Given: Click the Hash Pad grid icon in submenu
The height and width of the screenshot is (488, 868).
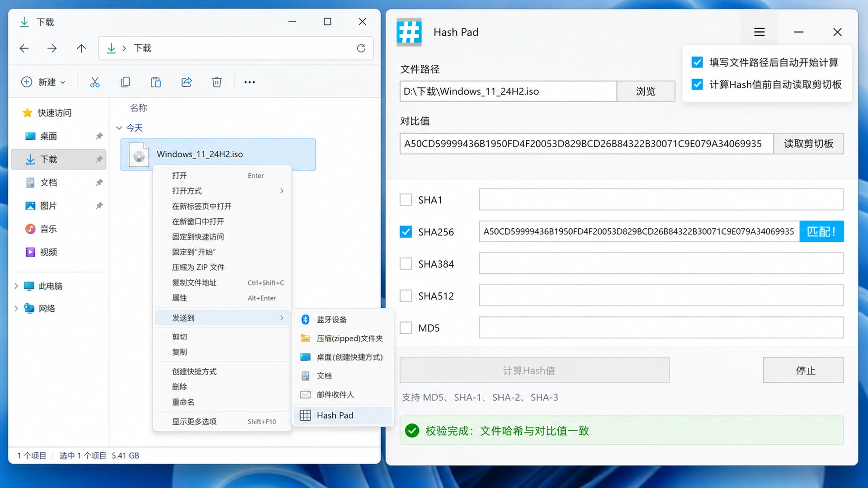Looking at the screenshot, I should 305,416.
